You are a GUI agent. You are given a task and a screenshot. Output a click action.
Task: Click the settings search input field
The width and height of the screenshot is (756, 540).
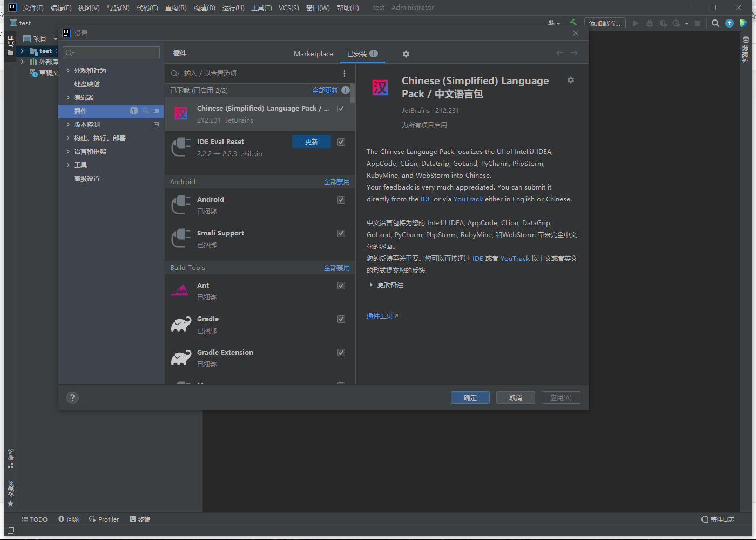[111, 52]
